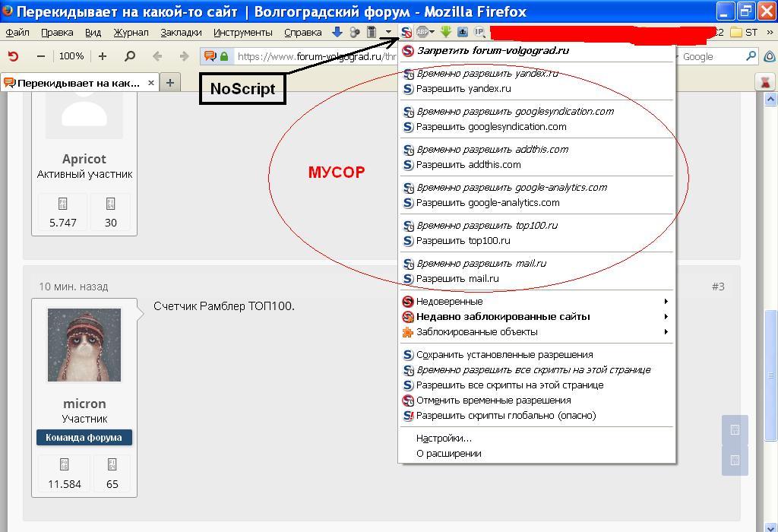The image size is (778, 532).
Task: Click the zoom in plus button
Action: (x=103, y=56)
